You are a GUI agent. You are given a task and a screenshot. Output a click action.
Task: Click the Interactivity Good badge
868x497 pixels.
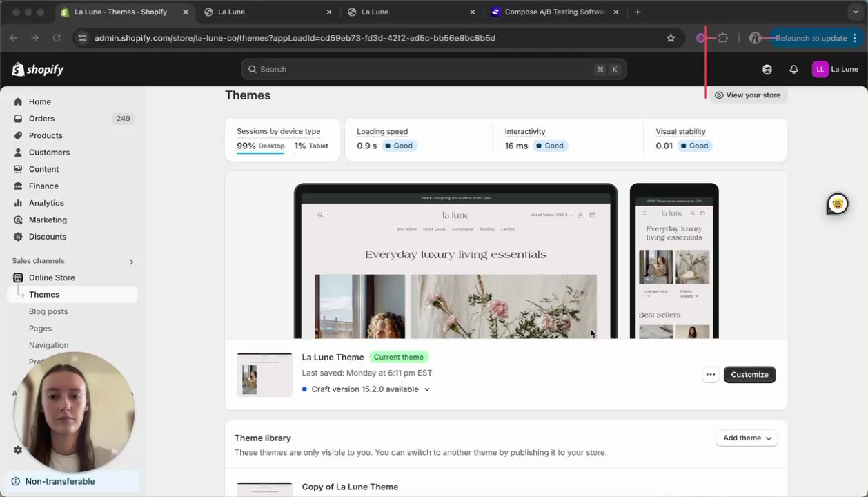click(x=550, y=146)
